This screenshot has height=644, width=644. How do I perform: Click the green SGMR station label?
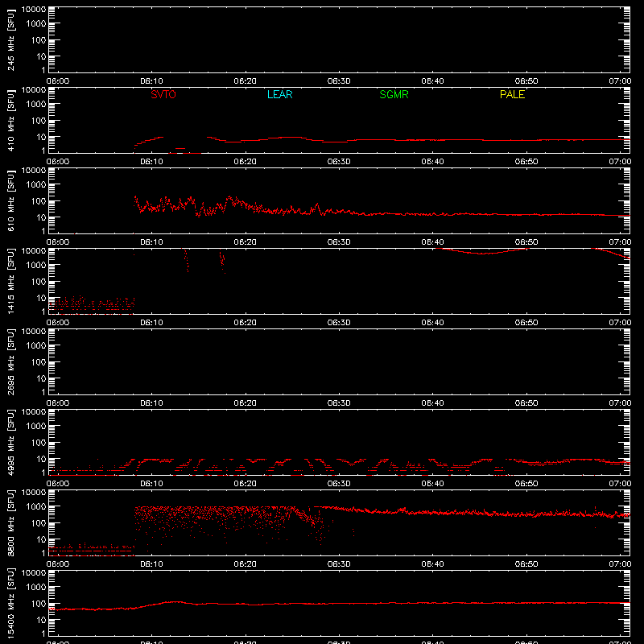tap(394, 94)
